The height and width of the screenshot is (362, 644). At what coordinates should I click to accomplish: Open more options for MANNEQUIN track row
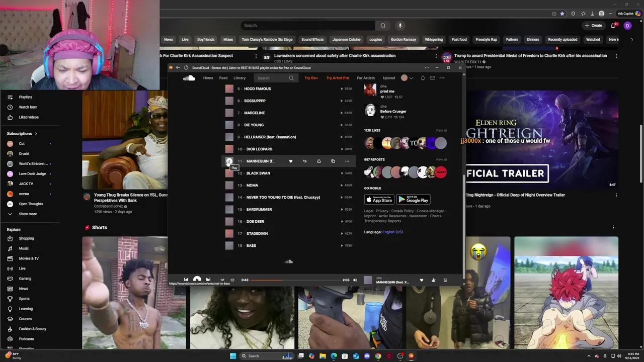pyautogui.click(x=347, y=161)
